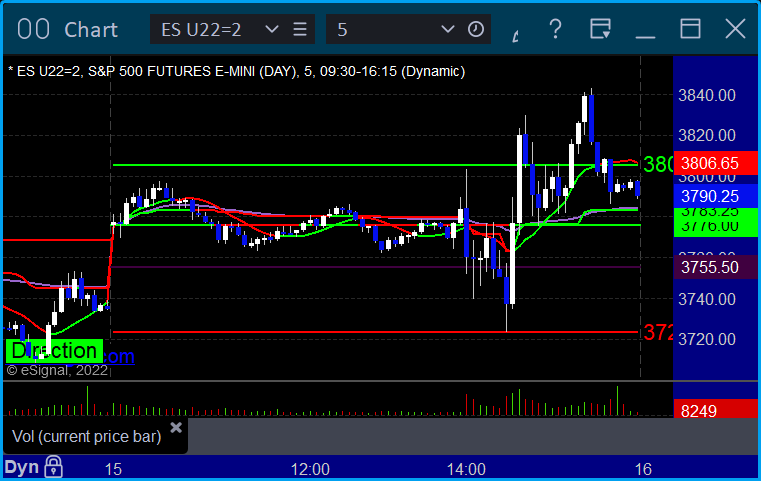Click the 3806.65 red price label
Screen dimensions: 761x481
click(715, 163)
